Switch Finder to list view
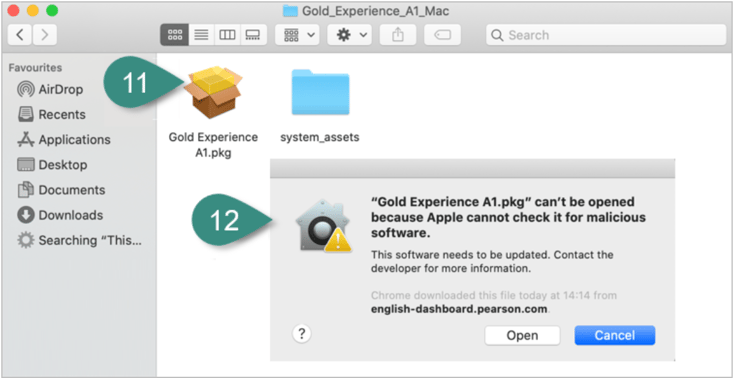The width and height of the screenshot is (734, 378). (x=201, y=35)
